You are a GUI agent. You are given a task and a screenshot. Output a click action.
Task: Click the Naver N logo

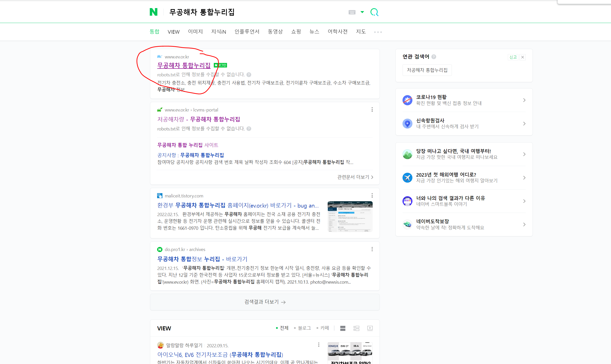click(x=153, y=12)
